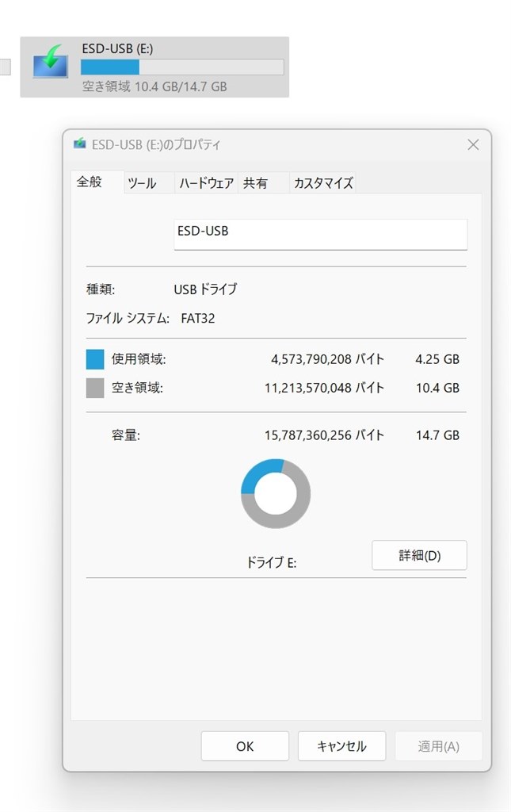The image size is (511, 812).
Task: Click the ファイル システム: label
Action: pyautogui.click(x=128, y=318)
